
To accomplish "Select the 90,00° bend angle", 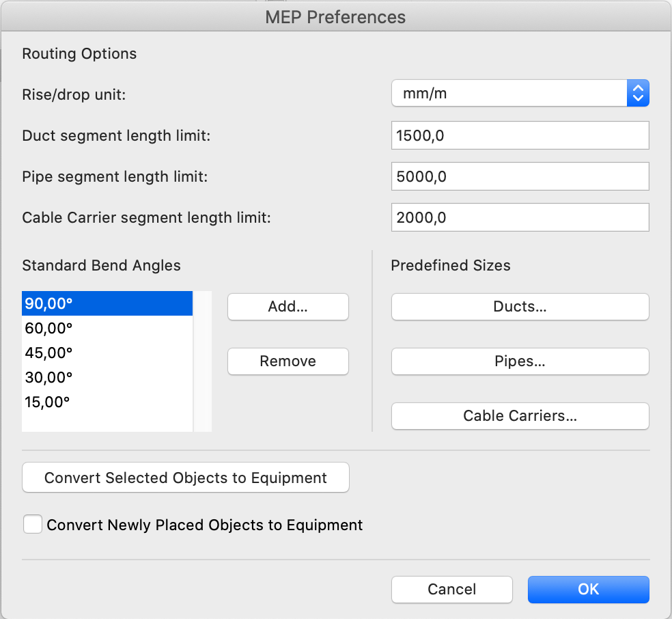I will (107, 303).
